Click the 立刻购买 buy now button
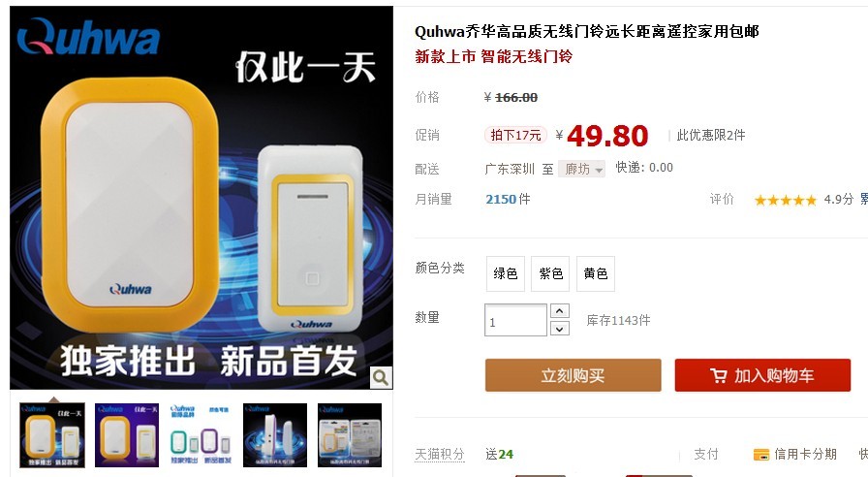The height and width of the screenshot is (477, 868). (x=573, y=375)
